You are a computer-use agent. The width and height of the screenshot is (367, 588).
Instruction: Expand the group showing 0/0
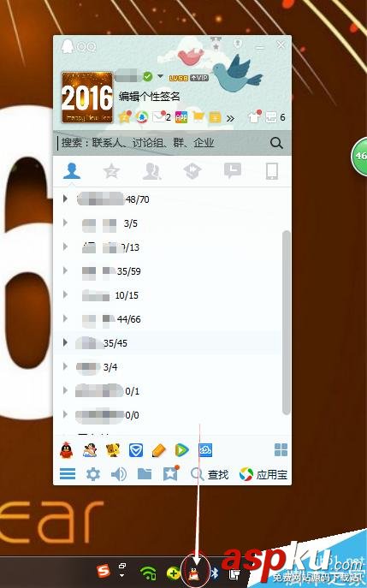65,414
